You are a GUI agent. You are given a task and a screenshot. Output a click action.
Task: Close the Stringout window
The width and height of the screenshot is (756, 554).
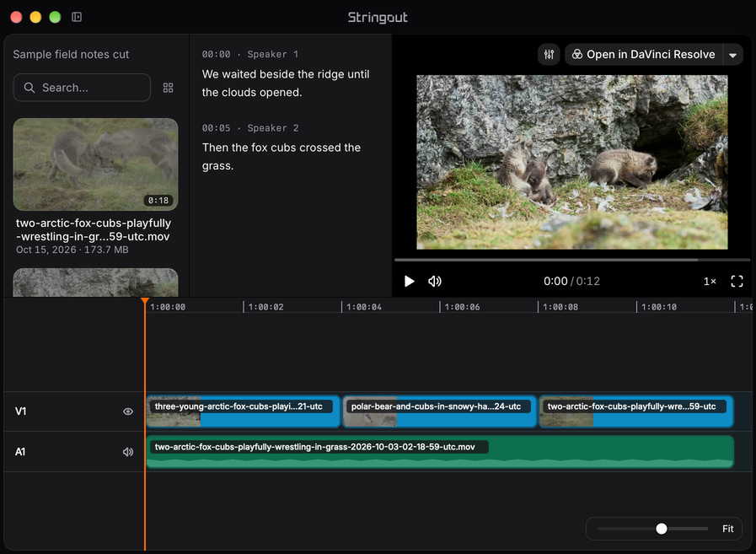[16, 17]
